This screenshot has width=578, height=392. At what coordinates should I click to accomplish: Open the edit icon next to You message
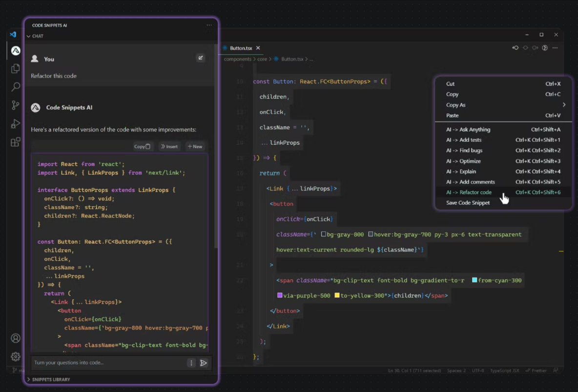[201, 58]
